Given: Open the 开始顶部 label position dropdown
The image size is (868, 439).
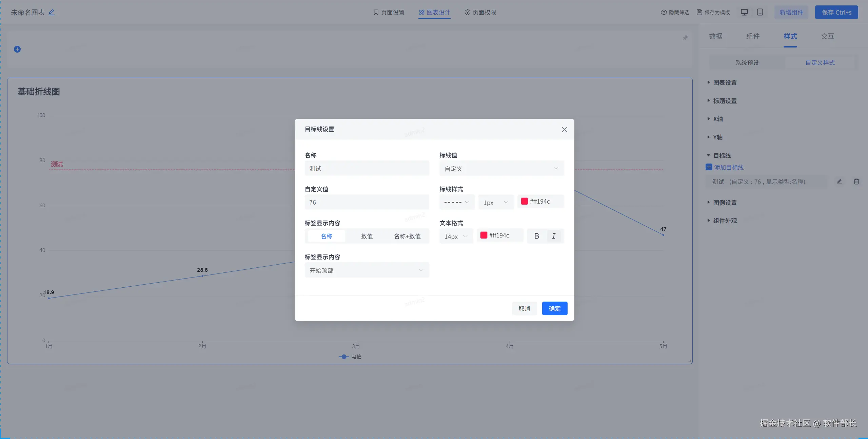Looking at the screenshot, I should click(367, 270).
